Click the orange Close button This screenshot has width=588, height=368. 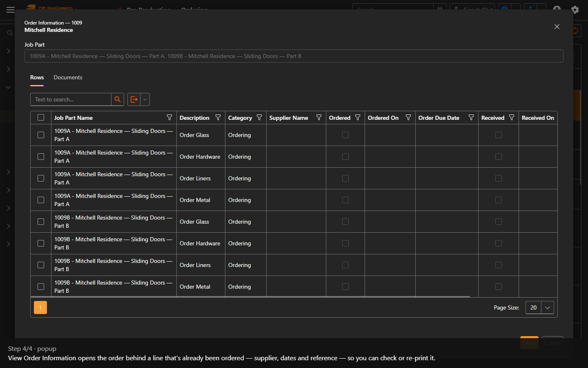tap(529, 343)
